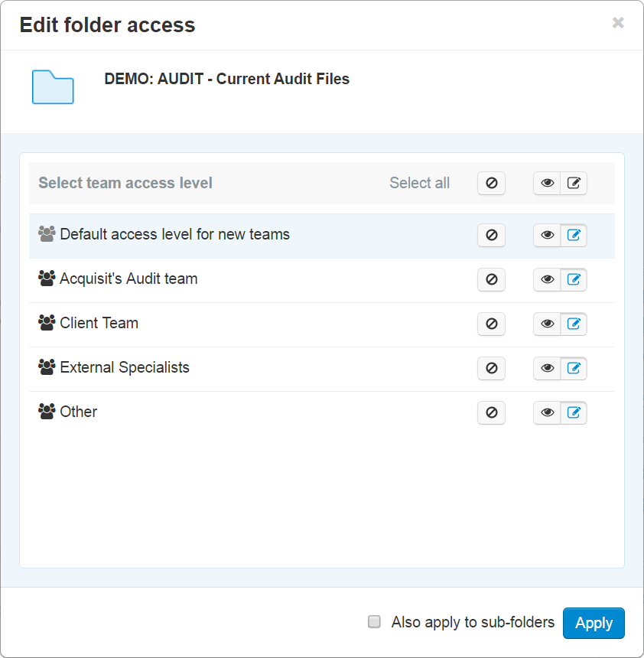The height and width of the screenshot is (658, 644).
Task: Enable Also apply to sub-folders checkbox
Action: click(x=374, y=622)
